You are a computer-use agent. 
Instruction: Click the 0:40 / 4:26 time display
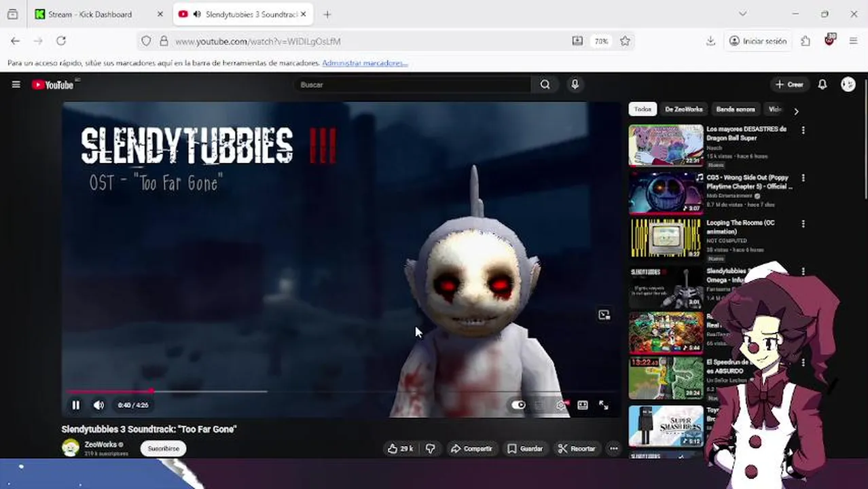pyautogui.click(x=132, y=405)
